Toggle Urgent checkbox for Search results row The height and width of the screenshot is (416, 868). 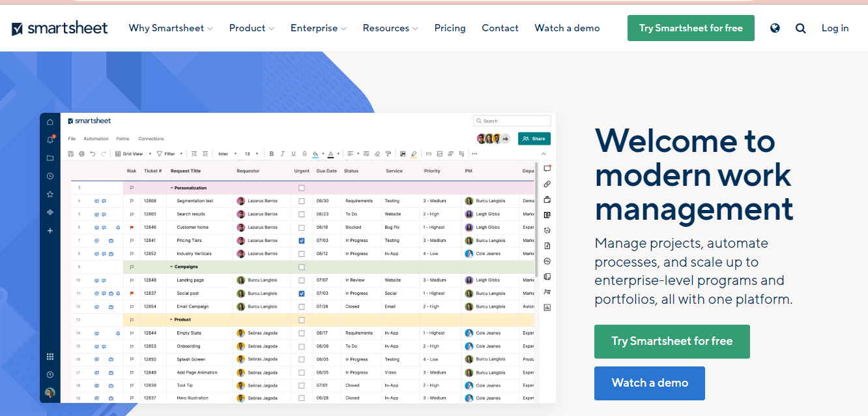coord(301,214)
